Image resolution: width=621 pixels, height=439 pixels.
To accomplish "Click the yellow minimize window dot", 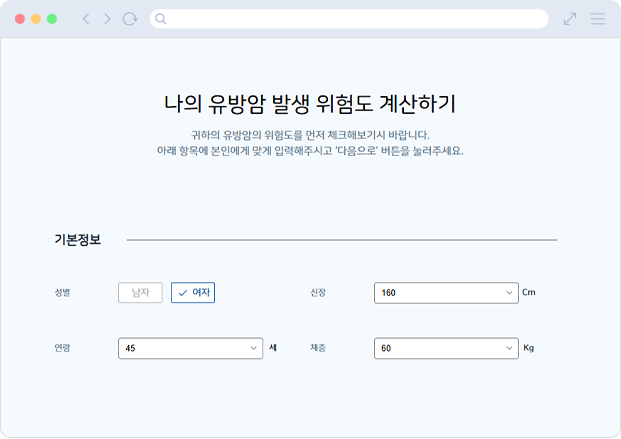I will tap(36, 19).
